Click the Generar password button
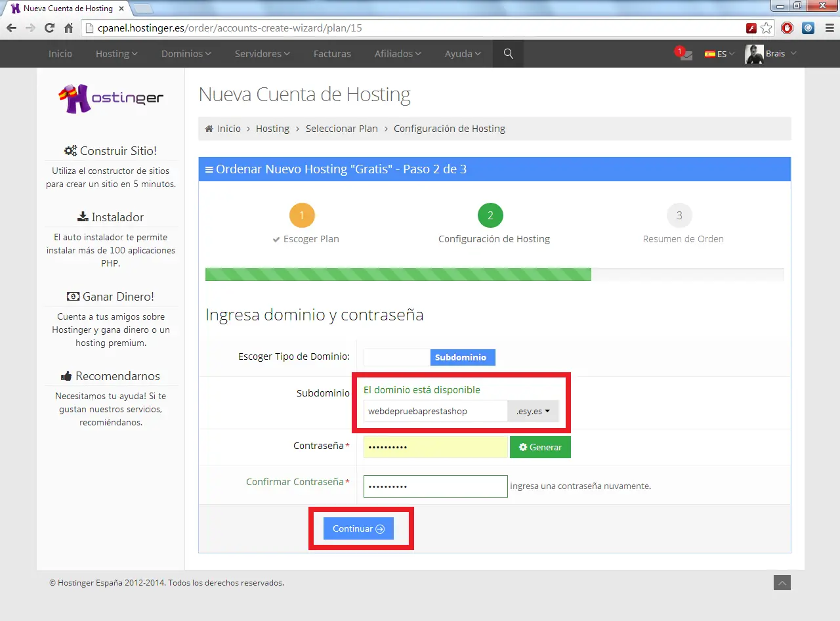The height and width of the screenshot is (621, 840). coord(540,447)
